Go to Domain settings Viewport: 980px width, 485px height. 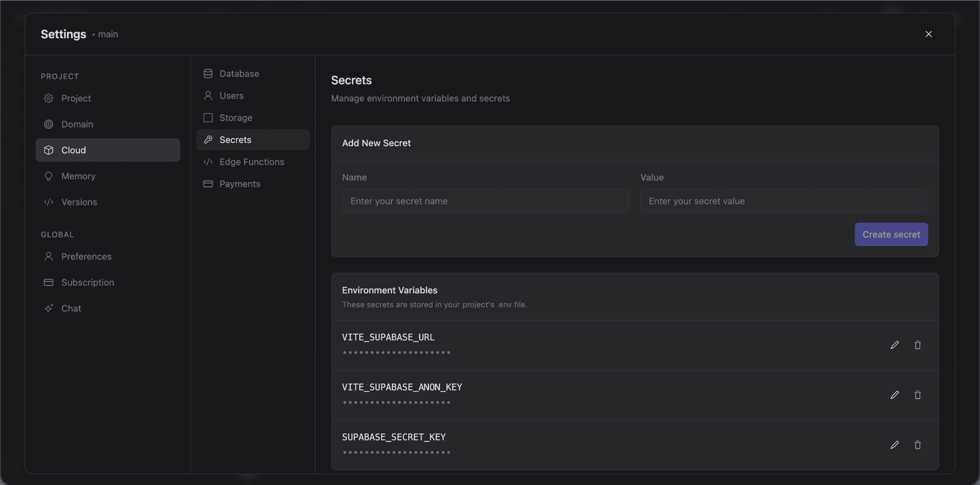coord(108,124)
